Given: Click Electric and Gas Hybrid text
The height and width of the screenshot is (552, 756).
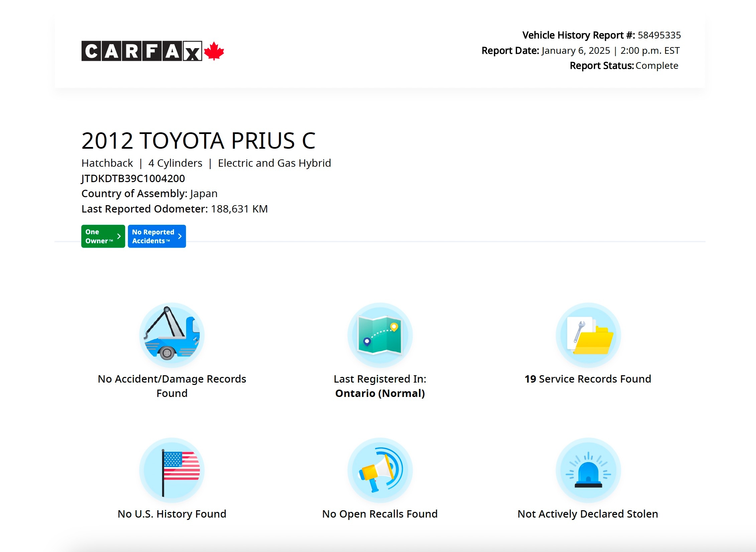Looking at the screenshot, I should [x=274, y=163].
